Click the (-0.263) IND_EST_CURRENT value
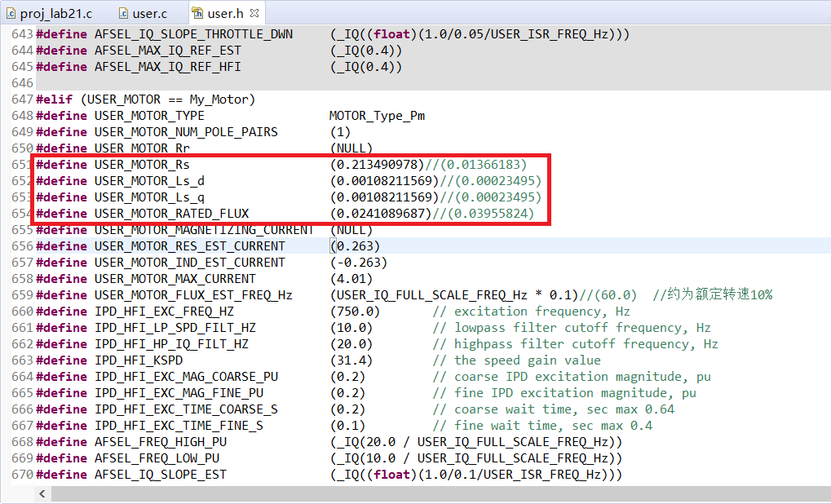831x504 pixels. (x=359, y=263)
